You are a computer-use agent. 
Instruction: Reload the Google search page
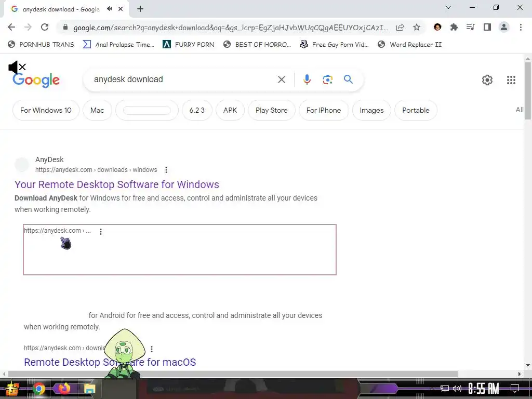pos(45,27)
